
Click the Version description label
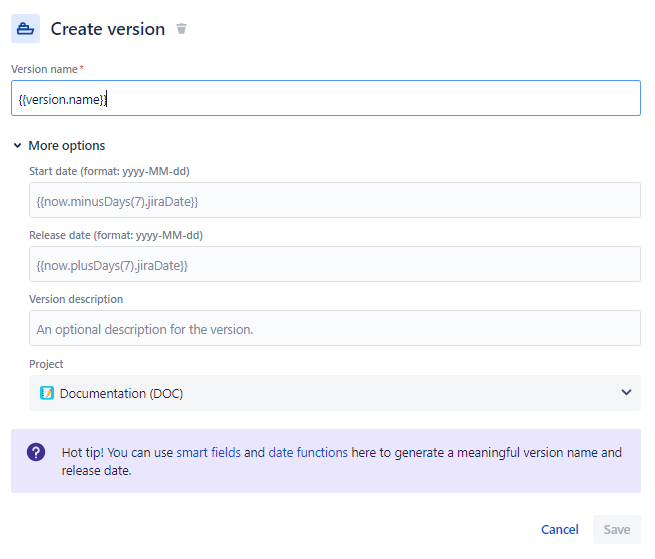(x=76, y=299)
